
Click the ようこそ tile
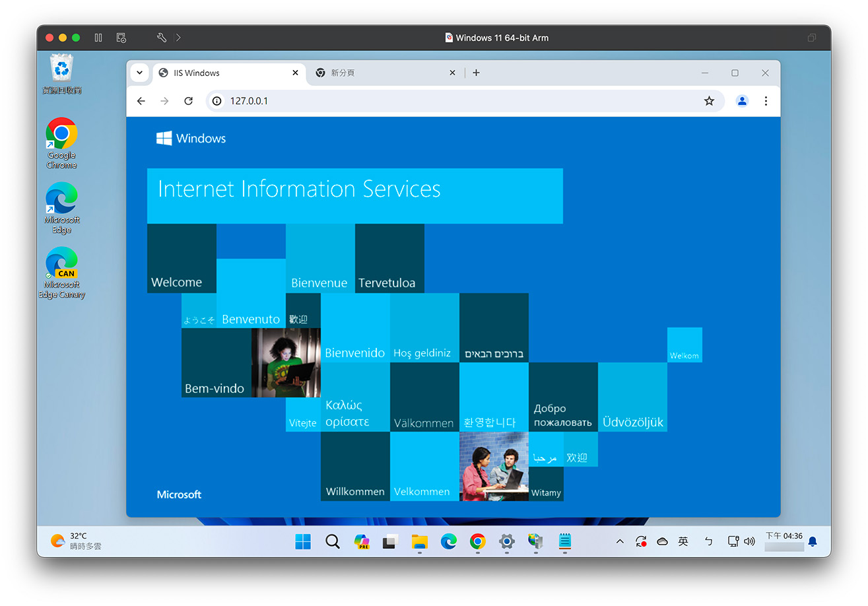(x=199, y=310)
